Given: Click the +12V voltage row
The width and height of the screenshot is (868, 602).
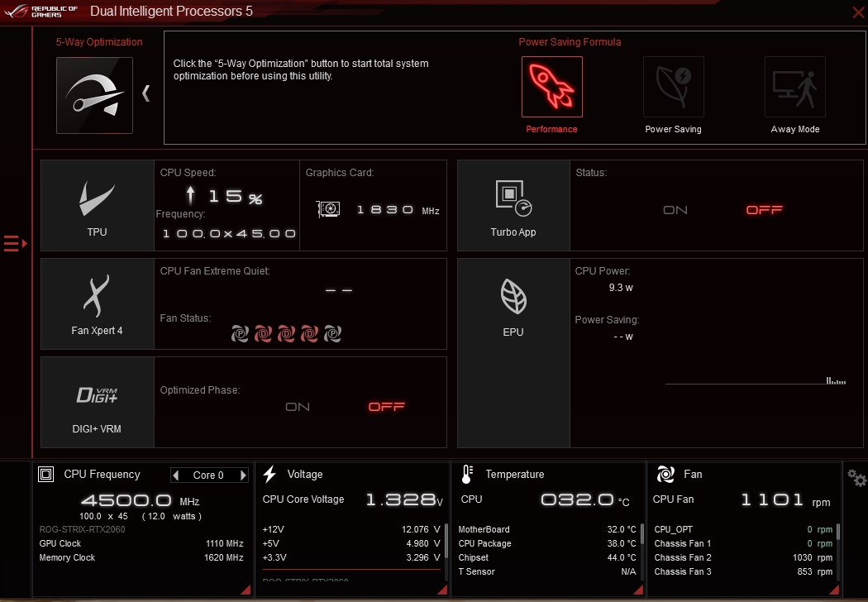Looking at the screenshot, I should 351,529.
